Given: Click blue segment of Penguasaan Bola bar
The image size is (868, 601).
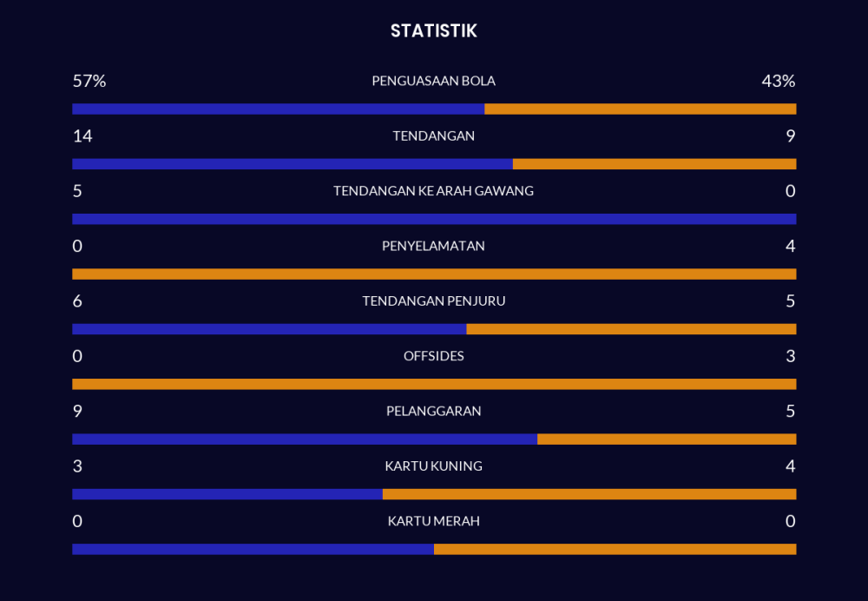Looking at the screenshot, I should click(x=278, y=109).
